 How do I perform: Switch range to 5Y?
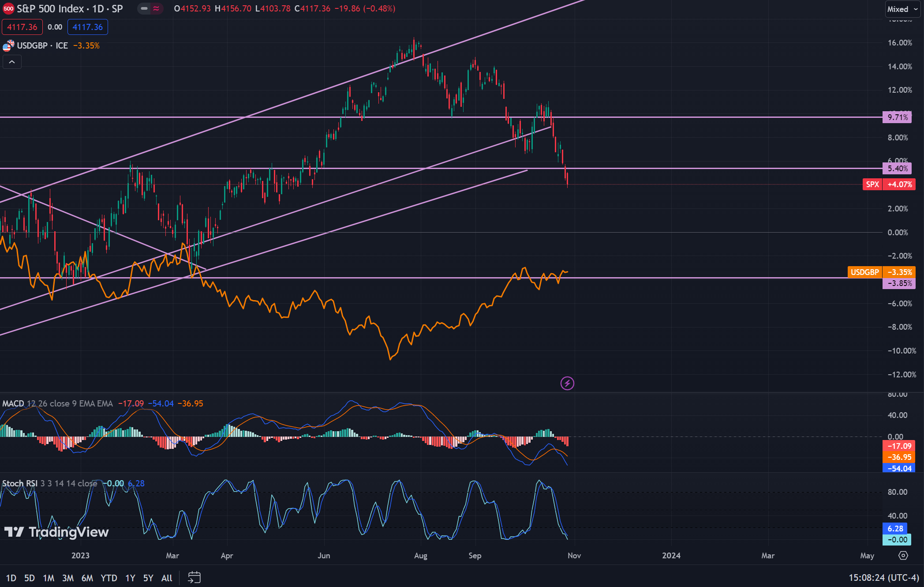[x=148, y=578]
